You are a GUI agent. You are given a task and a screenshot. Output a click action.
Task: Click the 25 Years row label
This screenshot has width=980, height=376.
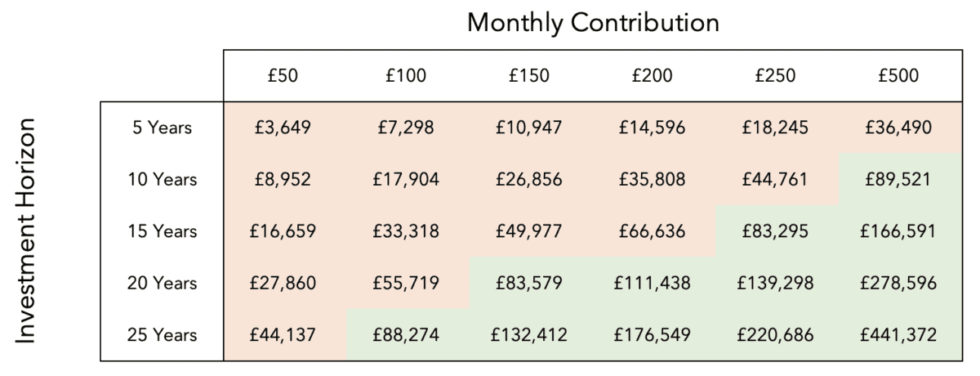tap(163, 335)
